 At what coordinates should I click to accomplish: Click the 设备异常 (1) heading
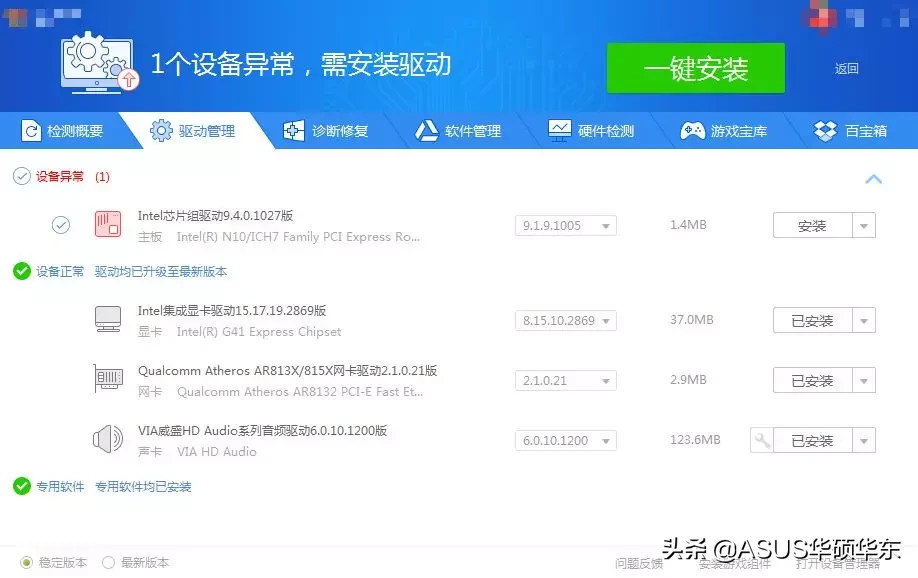pos(73,176)
